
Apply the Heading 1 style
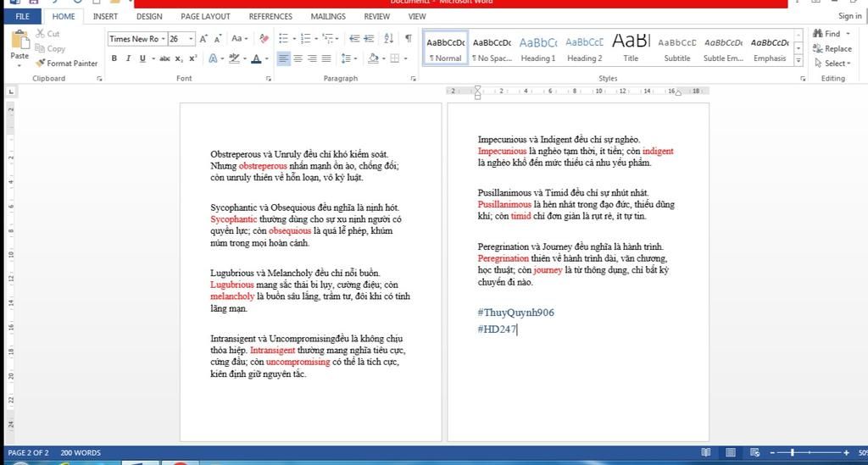[537, 49]
